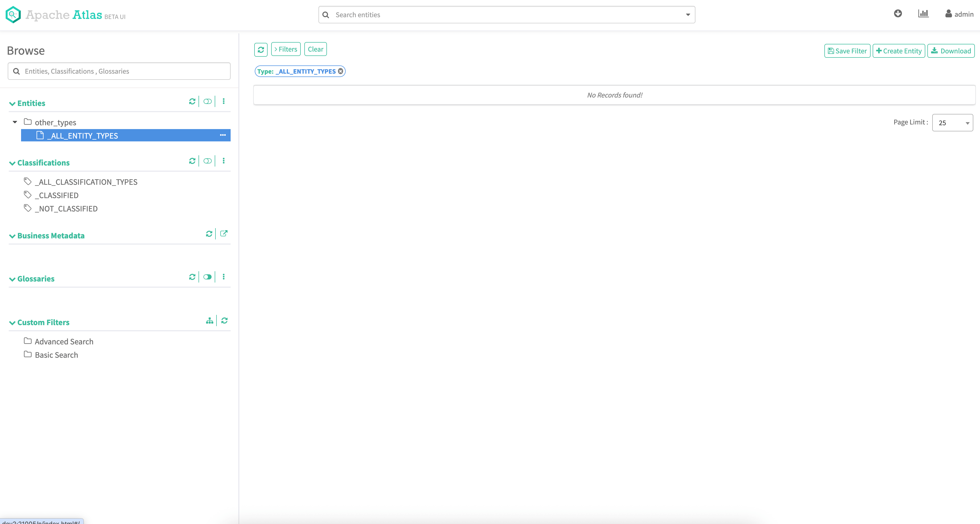The height and width of the screenshot is (524, 980).
Task: Click the downloads icon in header
Action: click(898, 14)
